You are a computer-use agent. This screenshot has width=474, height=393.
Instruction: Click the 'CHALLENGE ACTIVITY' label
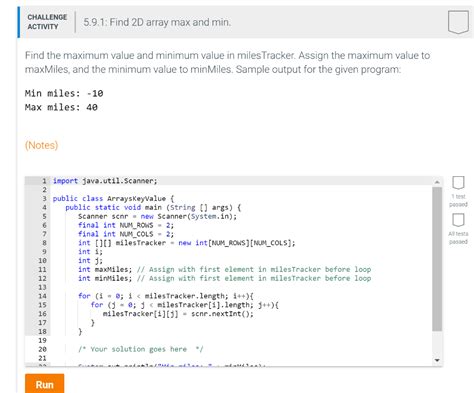click(47, 22)
